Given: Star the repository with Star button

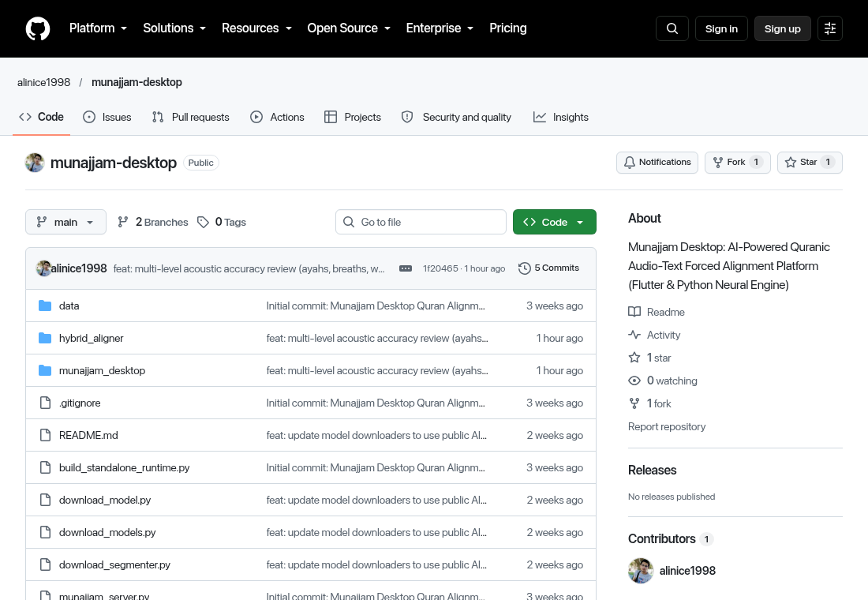Looking at the screenshot, I should click(810, 163).
